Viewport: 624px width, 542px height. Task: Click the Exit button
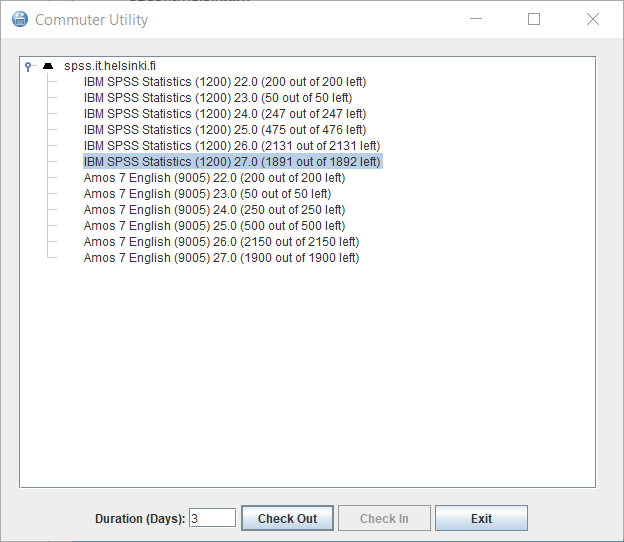click(x=482, y=518)
